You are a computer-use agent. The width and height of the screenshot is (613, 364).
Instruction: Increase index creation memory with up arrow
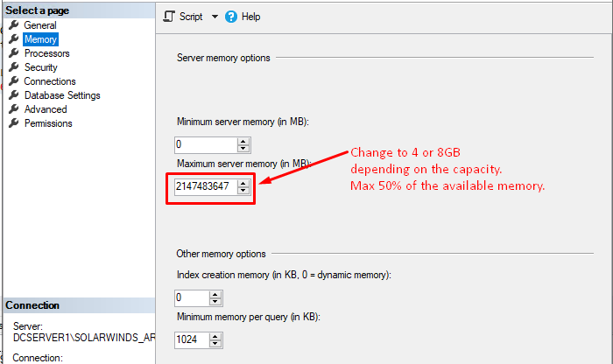click(215, 295)
